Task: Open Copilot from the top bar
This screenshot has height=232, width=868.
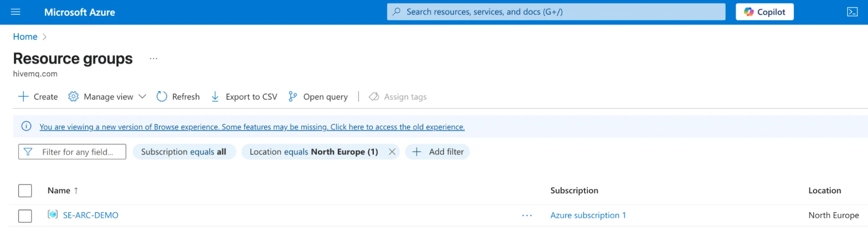Action: tap(765, 12)
